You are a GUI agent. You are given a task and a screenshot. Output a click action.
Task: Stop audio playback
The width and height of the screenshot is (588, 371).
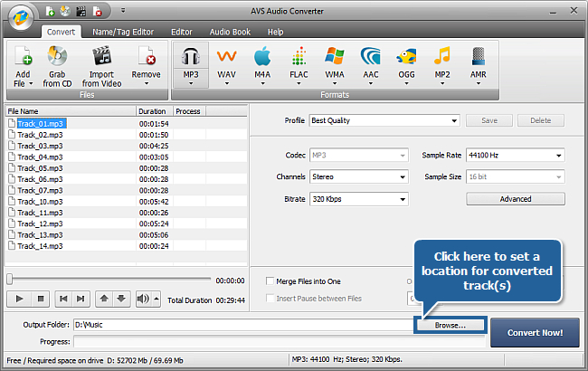tap(41, 299)
